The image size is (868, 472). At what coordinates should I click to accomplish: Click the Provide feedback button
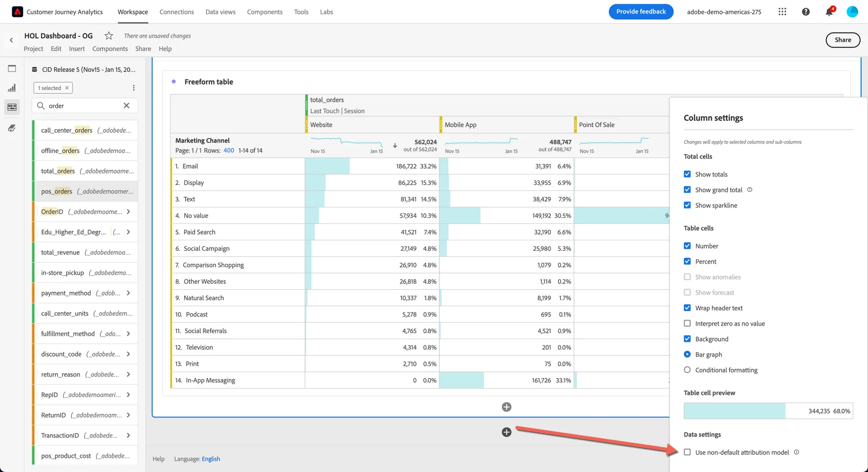click(641, 12)
